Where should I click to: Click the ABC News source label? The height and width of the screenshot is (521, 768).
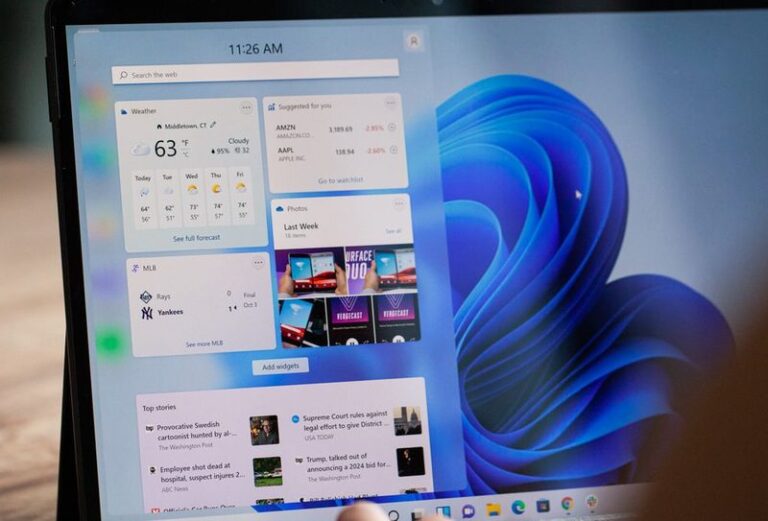tap(174, 489)
